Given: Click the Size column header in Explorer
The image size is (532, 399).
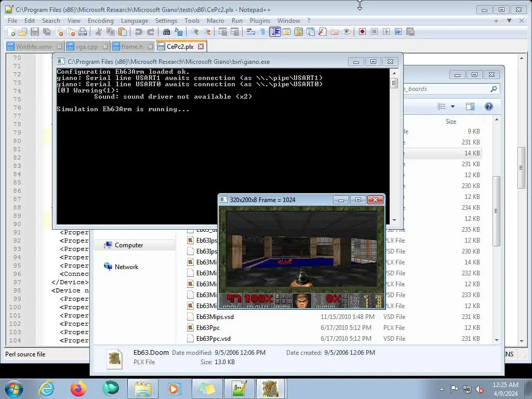Looking at the screenshot, I should coord(451,121).
